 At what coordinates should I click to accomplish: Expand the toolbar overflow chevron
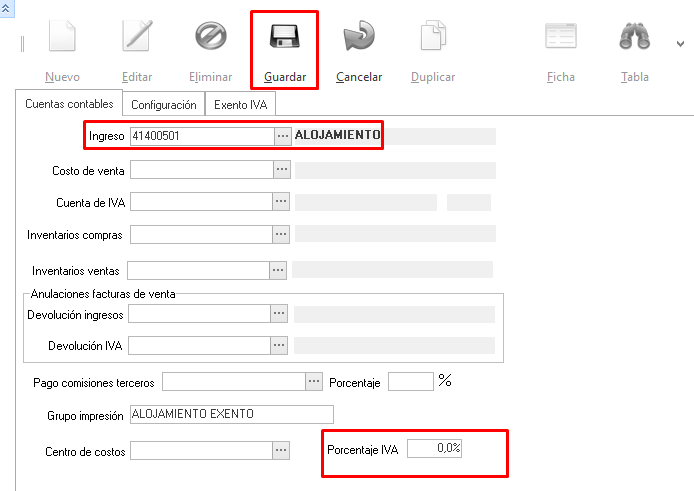point(681,44)
